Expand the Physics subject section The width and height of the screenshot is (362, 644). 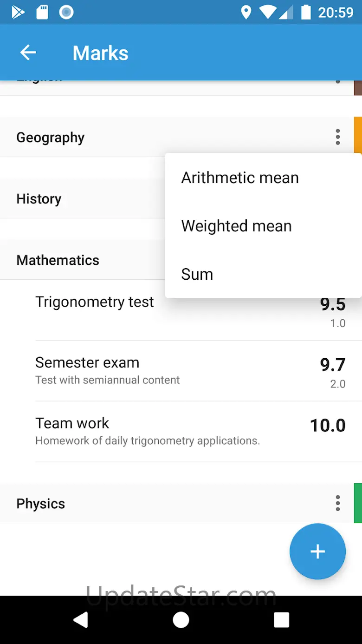[x=41, y=504]
